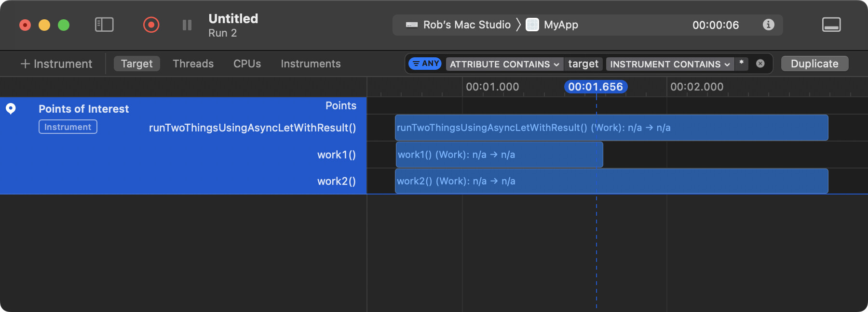Clear the filter with the x icon
The width and height of the screenshot is (868, 312).
(x=760, y=64)
